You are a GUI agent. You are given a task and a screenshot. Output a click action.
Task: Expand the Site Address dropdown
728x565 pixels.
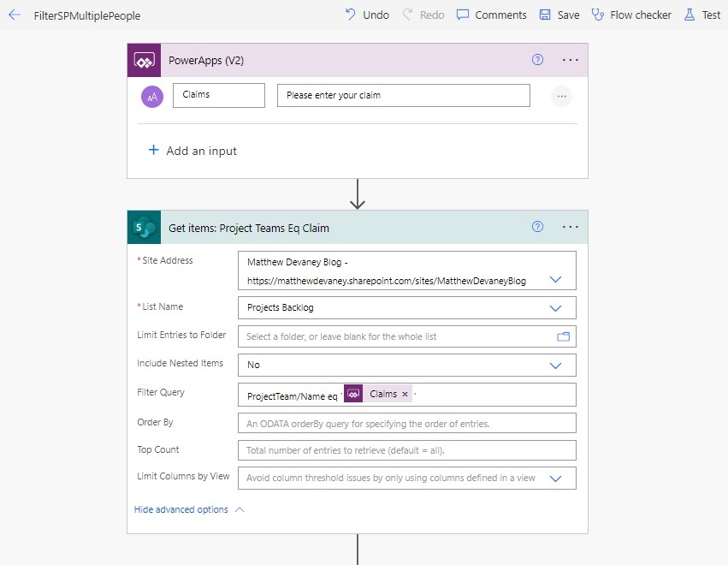pyautogui.click(x=555, y=279)
